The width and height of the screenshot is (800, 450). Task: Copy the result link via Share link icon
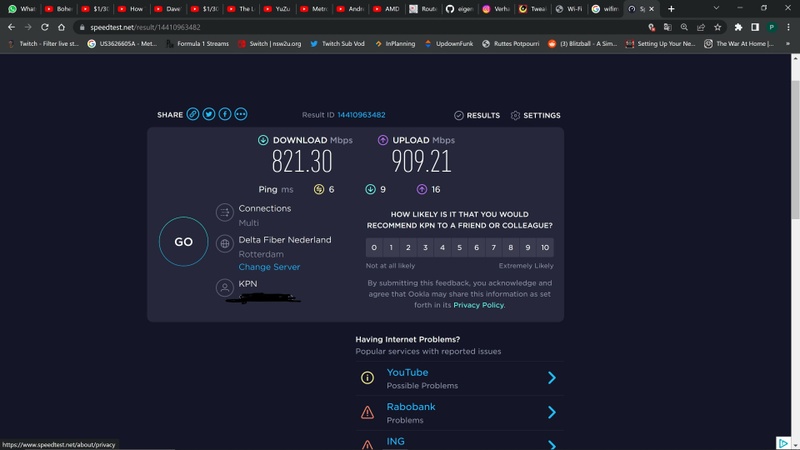click(x=192, y=114)
